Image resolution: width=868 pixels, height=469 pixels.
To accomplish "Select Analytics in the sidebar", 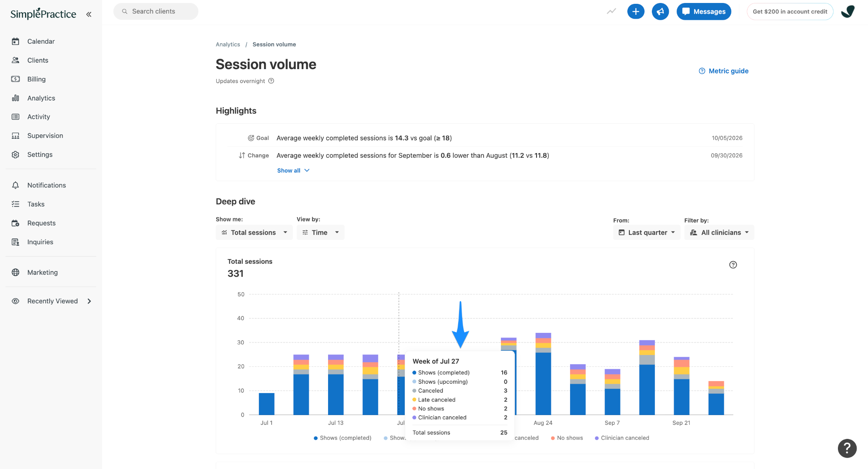I will pyautogui.click(x=41, y=98).
